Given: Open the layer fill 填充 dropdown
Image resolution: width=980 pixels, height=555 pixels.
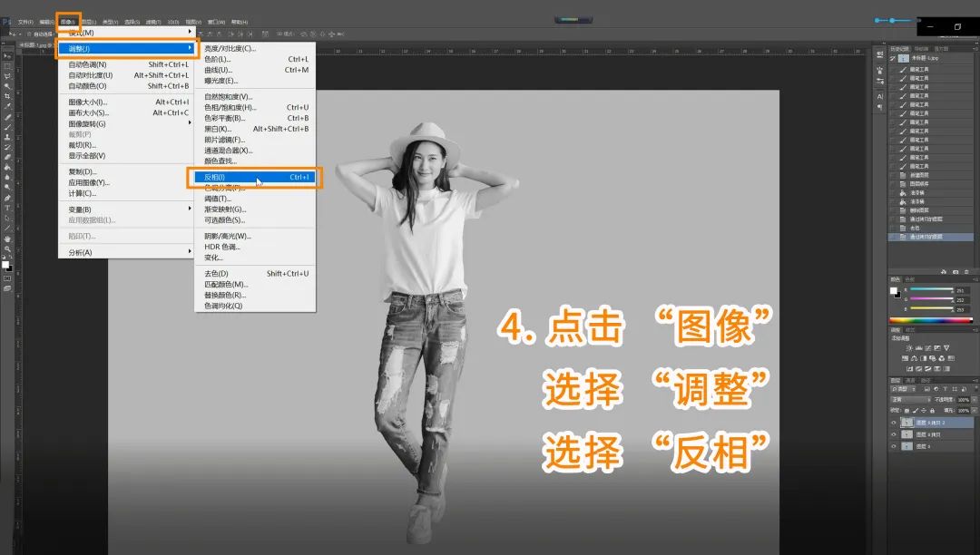Looking at the screenshot, I should point(974,411).
